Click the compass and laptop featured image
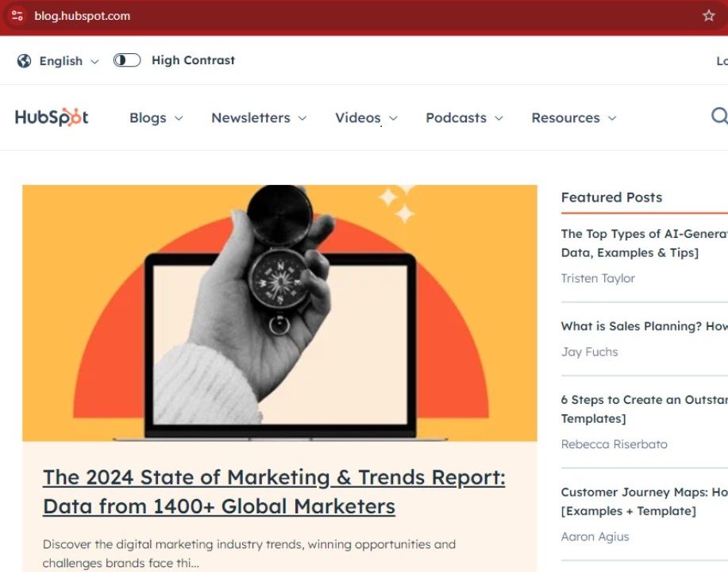The height and width of the screenshot is (572, 728). click(x=279, y=313)
